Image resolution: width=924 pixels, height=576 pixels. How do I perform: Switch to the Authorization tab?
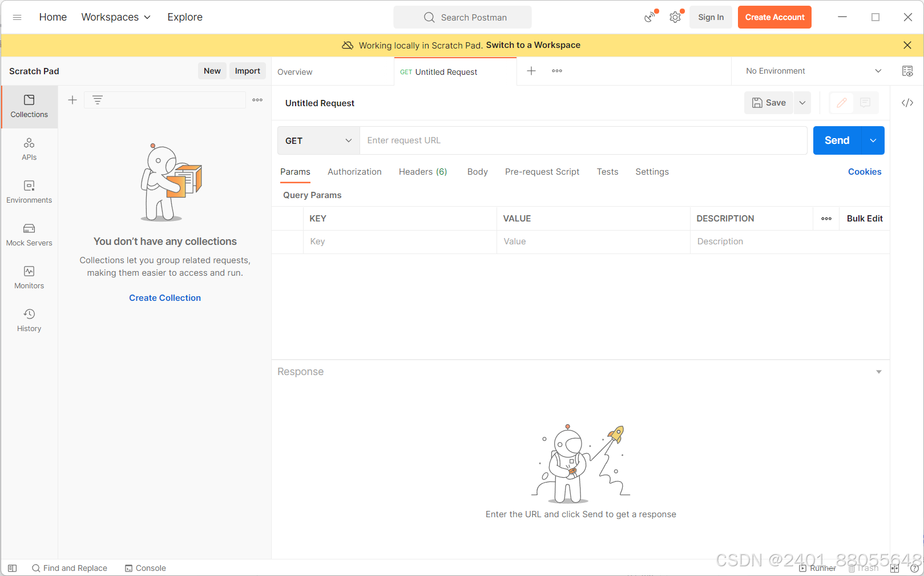[x=354, y=172]
